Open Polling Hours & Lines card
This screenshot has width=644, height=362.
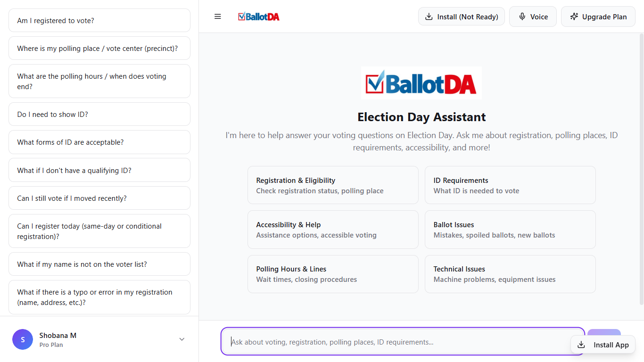coord(333,274)
